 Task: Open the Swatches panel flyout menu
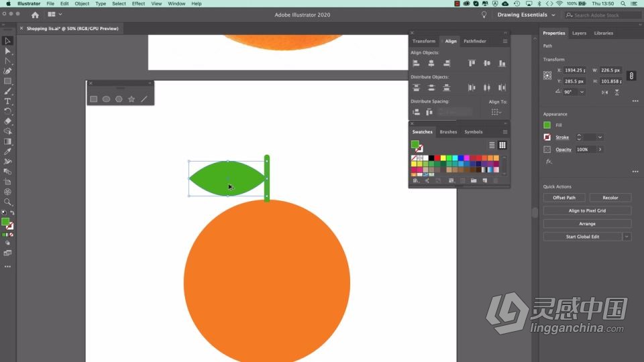504,132
